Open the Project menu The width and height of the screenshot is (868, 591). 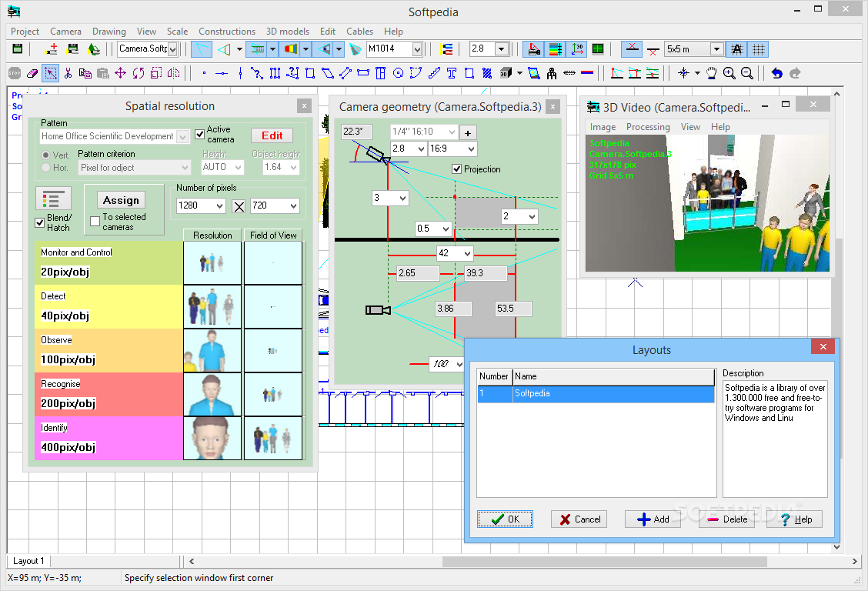(x=25, y=32)
